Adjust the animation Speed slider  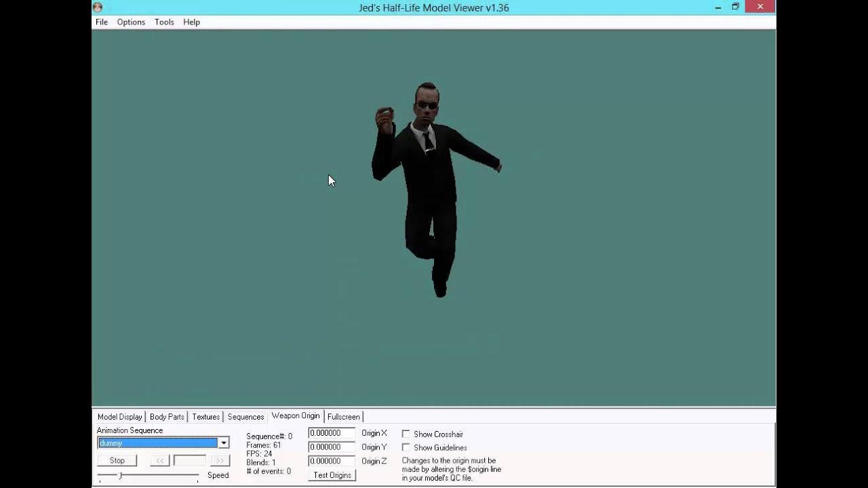pyautogui.click(x=120, y=476)
